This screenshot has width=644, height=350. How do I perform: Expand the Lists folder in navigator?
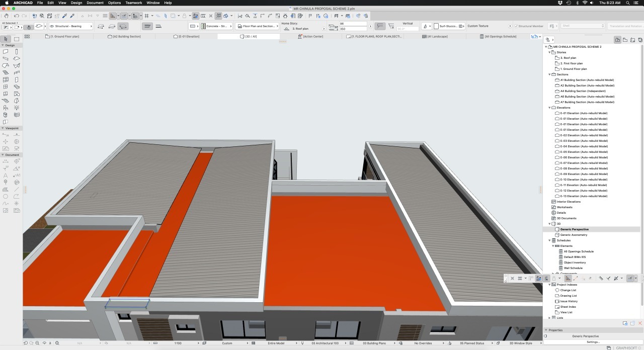tap(549, 318)
